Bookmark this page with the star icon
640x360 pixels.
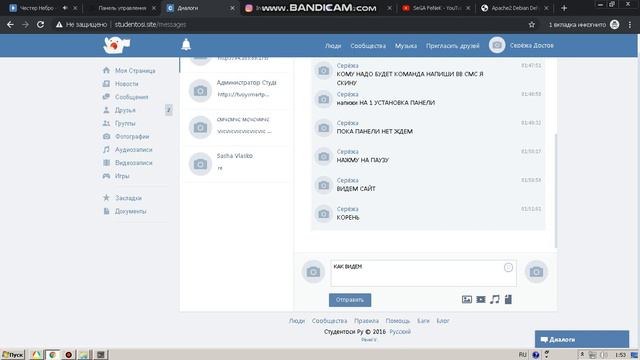531,24
